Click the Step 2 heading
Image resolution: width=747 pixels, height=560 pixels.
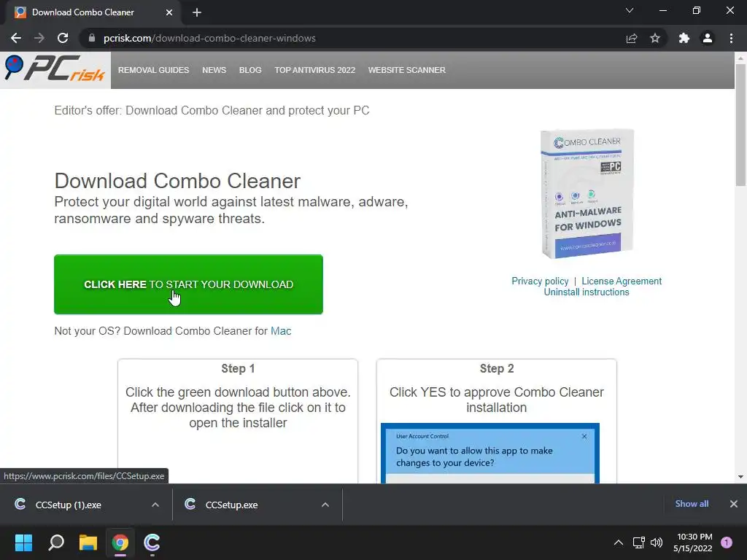tap(496, 368)
